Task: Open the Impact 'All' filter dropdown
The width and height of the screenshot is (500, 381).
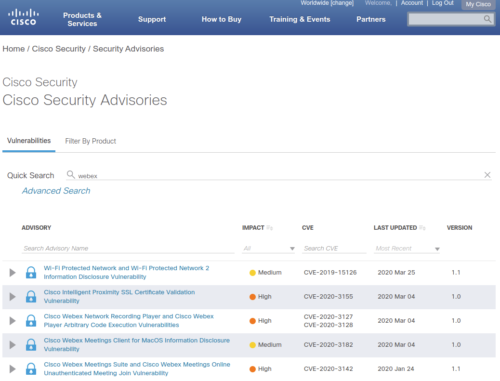Action: pos(269,248)
